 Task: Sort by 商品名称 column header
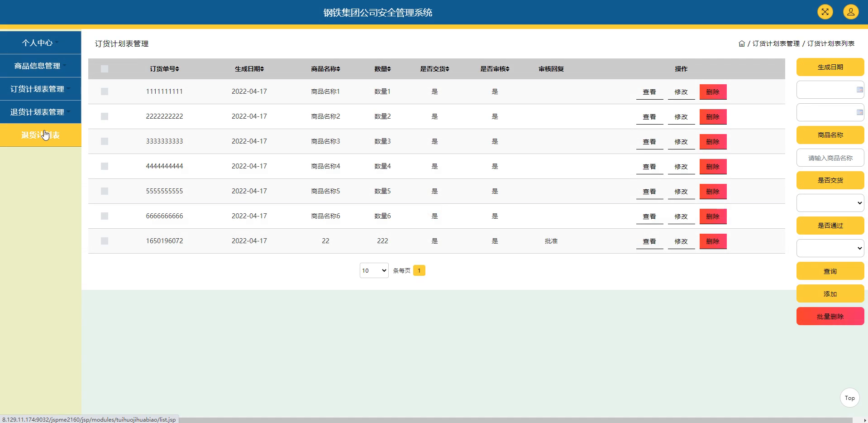[x=325, y=69]
